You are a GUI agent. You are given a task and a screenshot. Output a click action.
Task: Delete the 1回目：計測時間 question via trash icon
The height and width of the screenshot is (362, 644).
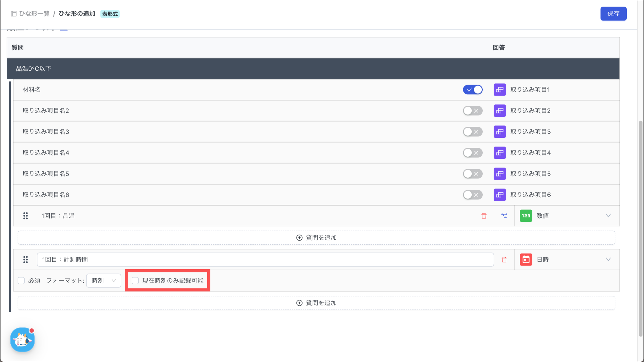504,259
